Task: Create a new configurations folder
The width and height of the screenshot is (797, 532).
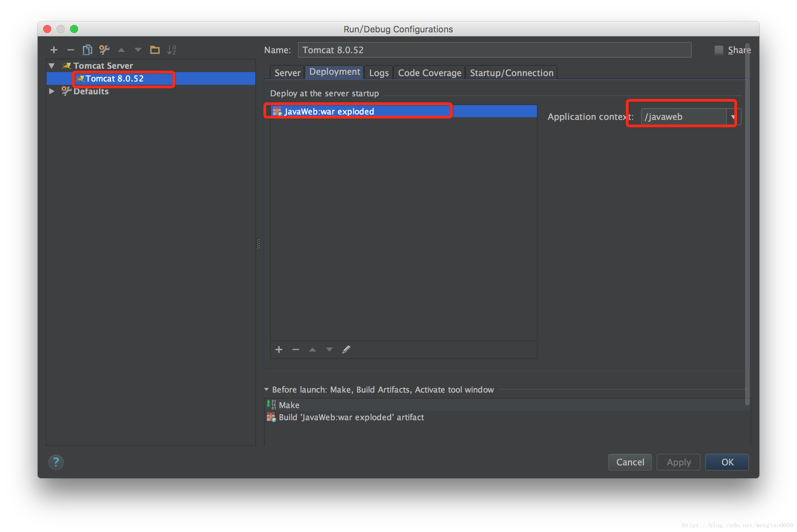Action: click(155, 50)
